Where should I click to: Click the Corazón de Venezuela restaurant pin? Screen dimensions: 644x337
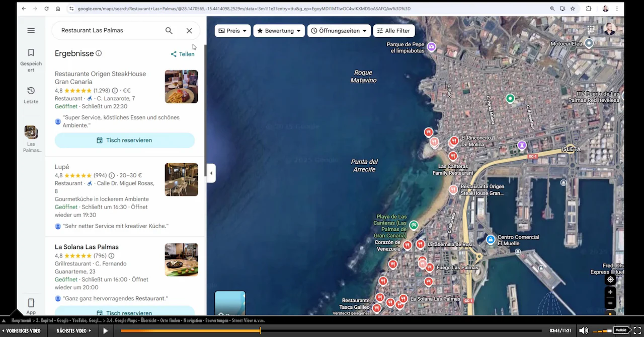(x=407, y=245)
